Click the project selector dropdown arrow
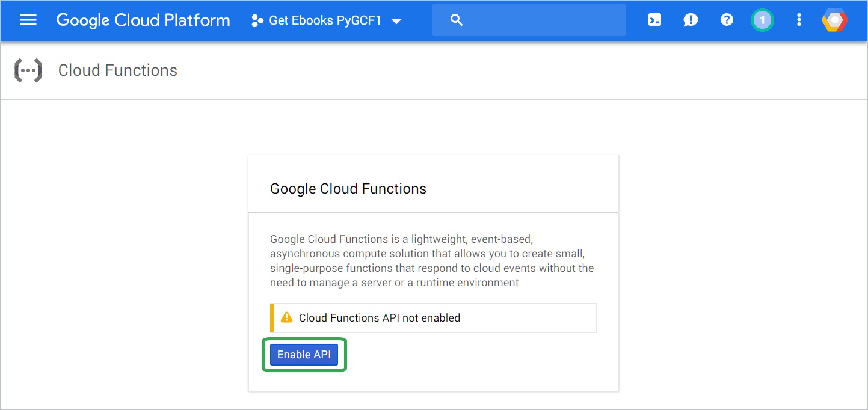868x410 pixels. (396, 21)
